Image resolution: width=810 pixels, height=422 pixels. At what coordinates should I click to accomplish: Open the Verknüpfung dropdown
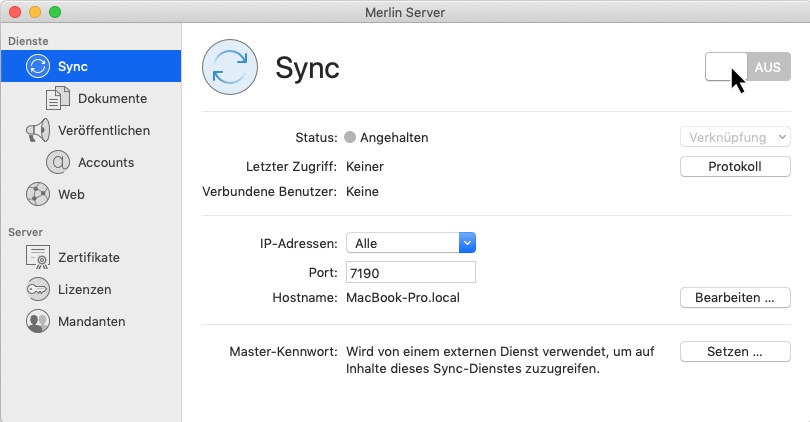[735, 137]
